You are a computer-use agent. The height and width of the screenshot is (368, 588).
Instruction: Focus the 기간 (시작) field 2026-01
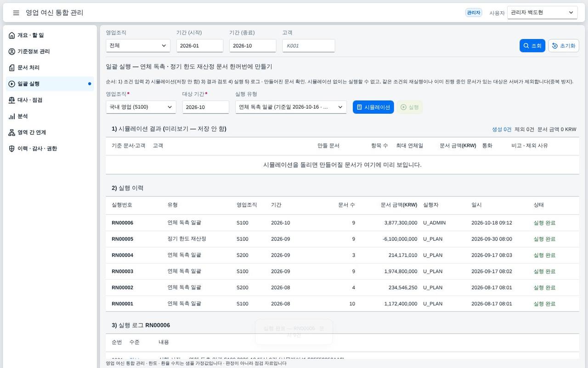200,46
